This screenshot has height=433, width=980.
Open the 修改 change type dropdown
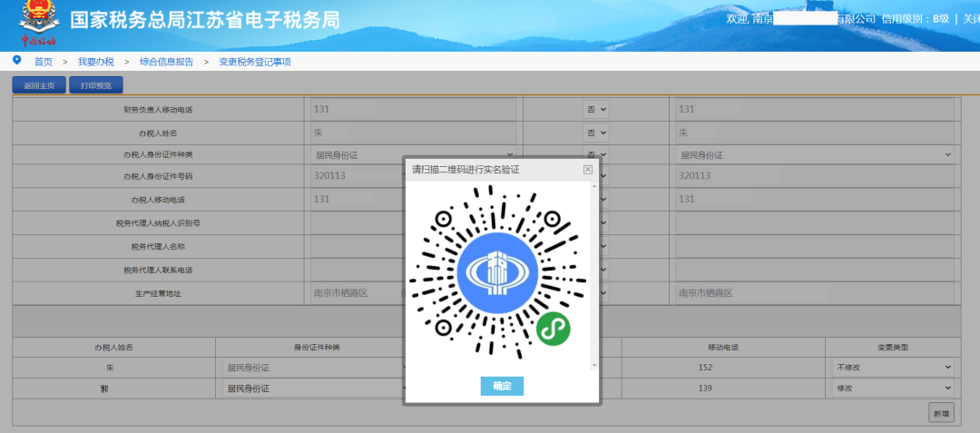point(893,389)
